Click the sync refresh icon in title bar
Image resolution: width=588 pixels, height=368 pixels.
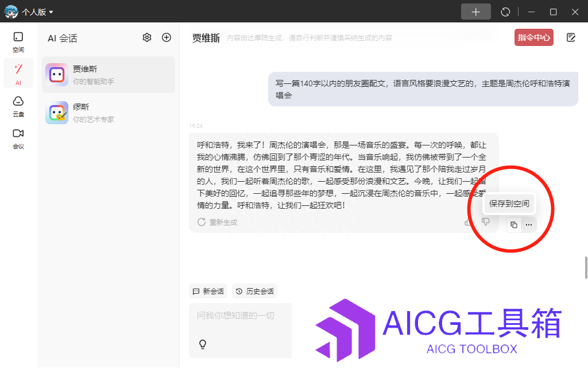point(505,12)
